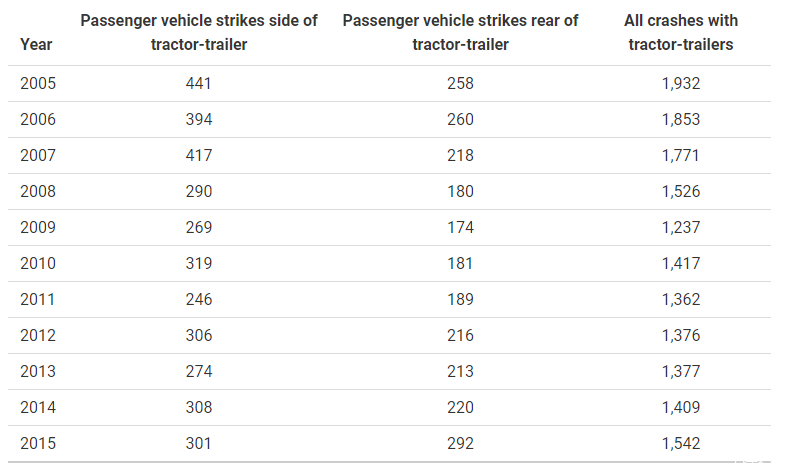Select the 2008 year cell

38,192
